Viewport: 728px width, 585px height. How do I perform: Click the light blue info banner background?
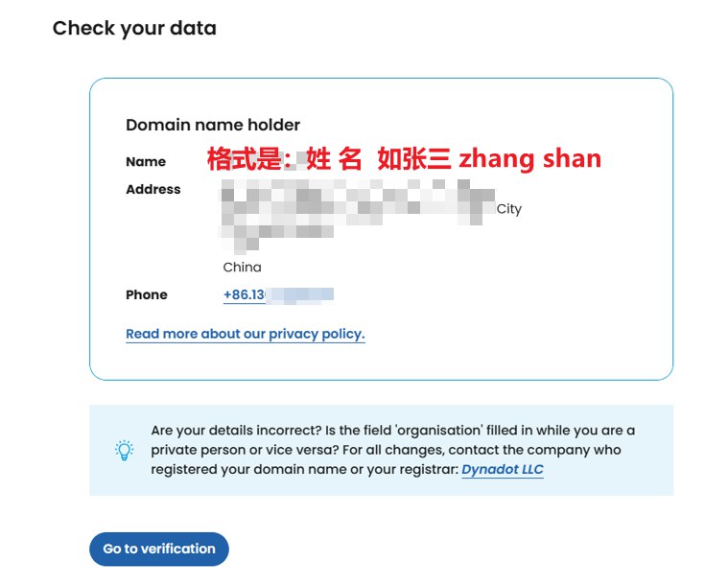381,485
